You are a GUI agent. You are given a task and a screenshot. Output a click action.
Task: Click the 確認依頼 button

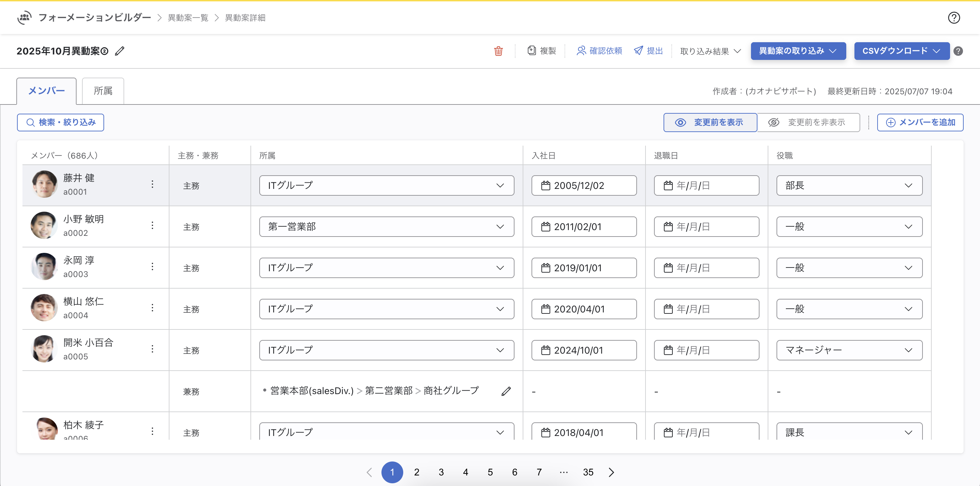[599, 51]
